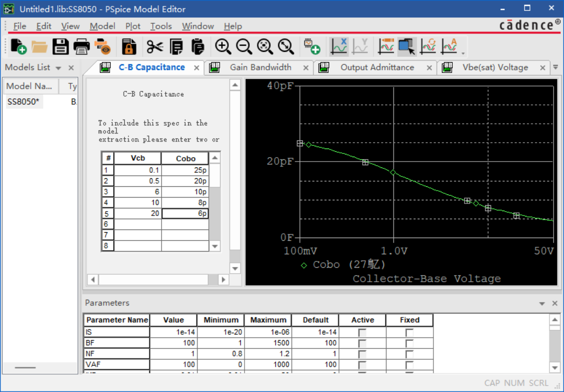The width and height of the screenshot is (564, 392).
Task: Click the Gain Bandwidth tab sheet icon
Action: [x=214, y=67]
